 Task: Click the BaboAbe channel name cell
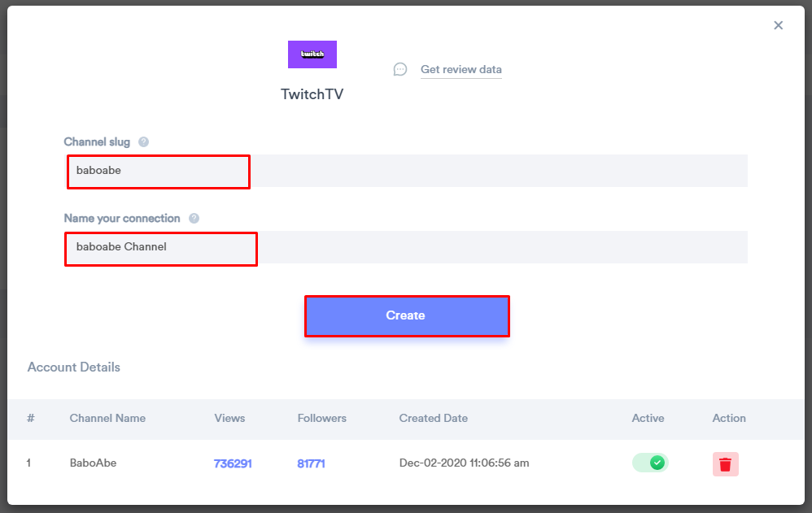[x=94, y=463]
